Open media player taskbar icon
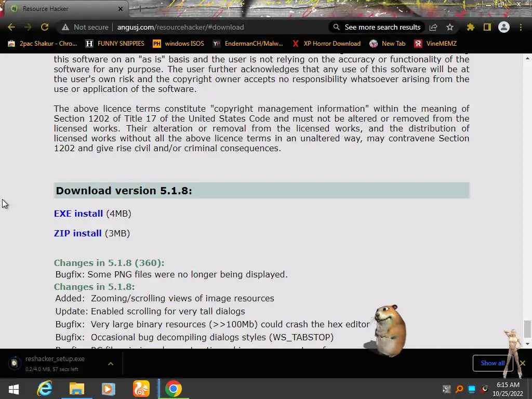The height and width of the screenshot is (399, 532). [108, 389]
